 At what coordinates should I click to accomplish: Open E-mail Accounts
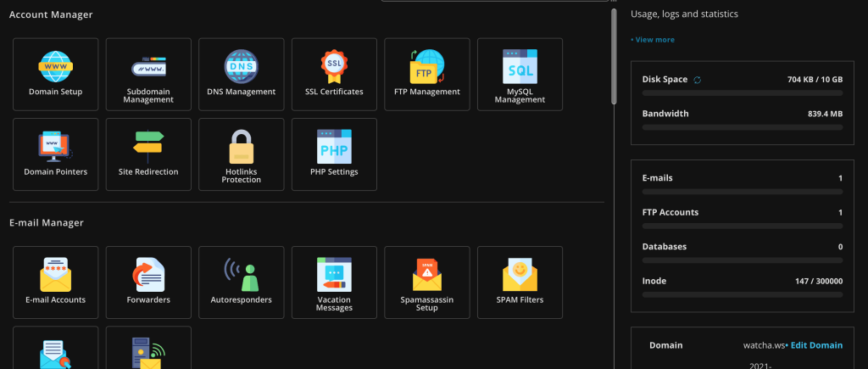pos(55,282)
